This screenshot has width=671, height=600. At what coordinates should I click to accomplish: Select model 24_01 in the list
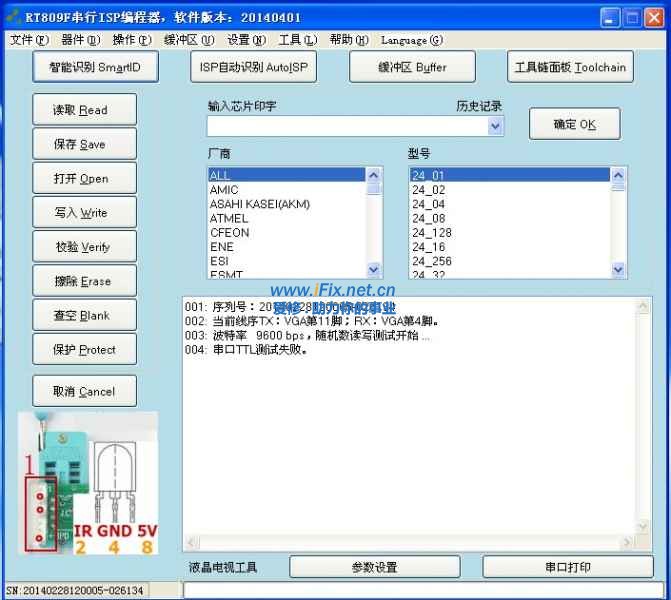pos(510,175)
